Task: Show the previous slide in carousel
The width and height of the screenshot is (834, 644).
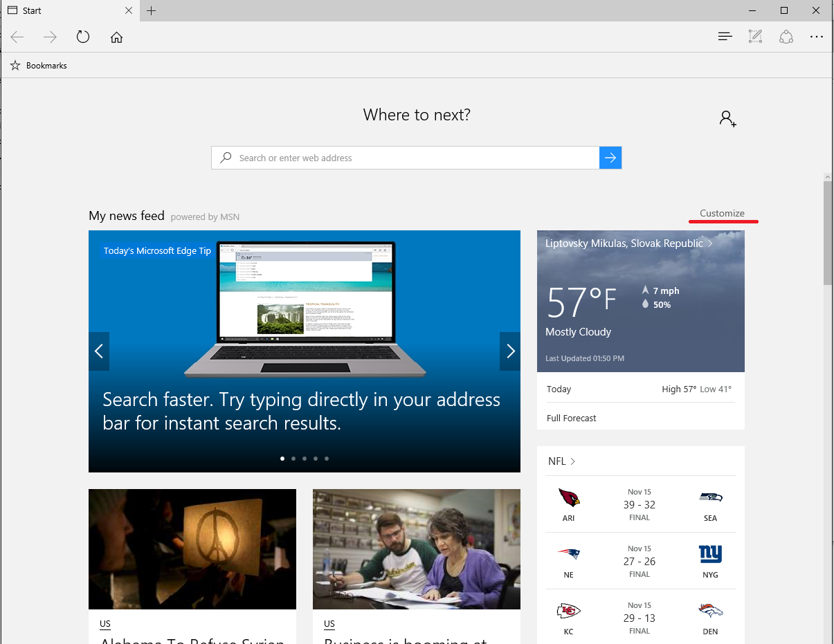Action: (99, 351)
